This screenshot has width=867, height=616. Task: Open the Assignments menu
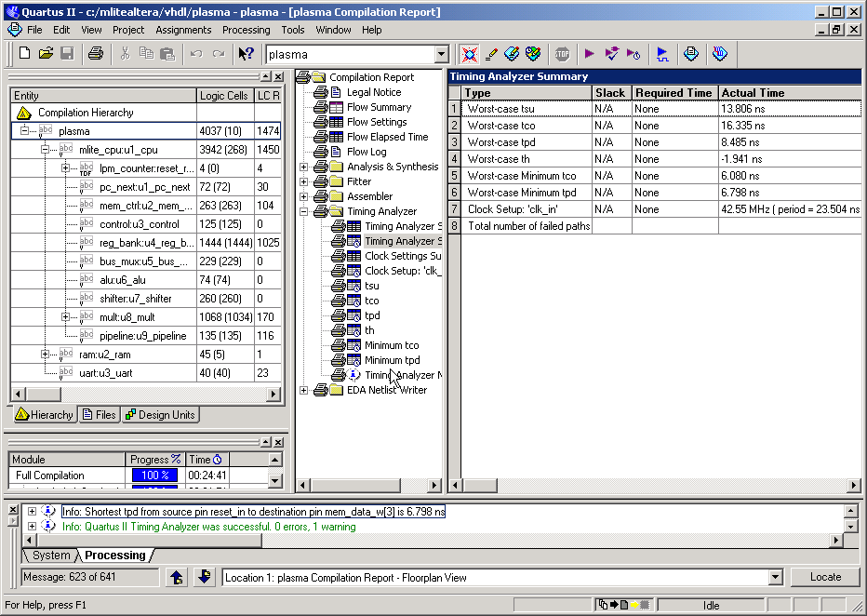(x=183, y=30)
